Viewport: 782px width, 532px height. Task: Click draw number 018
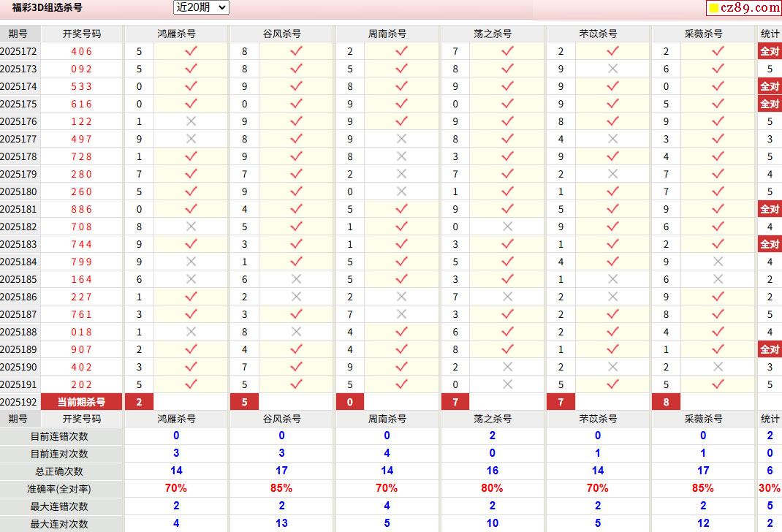tap(81, 332)
